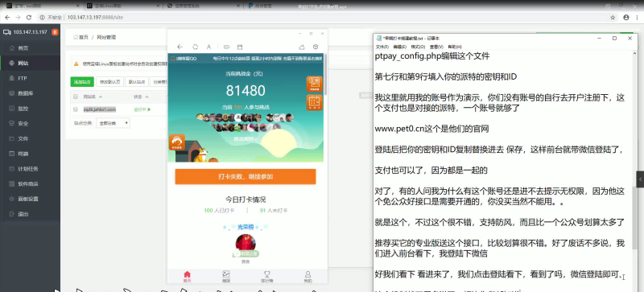Open the 编辑 menu in Notepad
Screen dimensions: 644x292
coord(399,47)
